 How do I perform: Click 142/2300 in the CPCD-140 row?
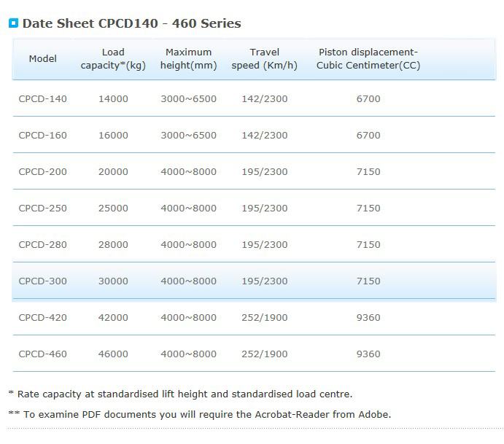(x=265, y=98)
